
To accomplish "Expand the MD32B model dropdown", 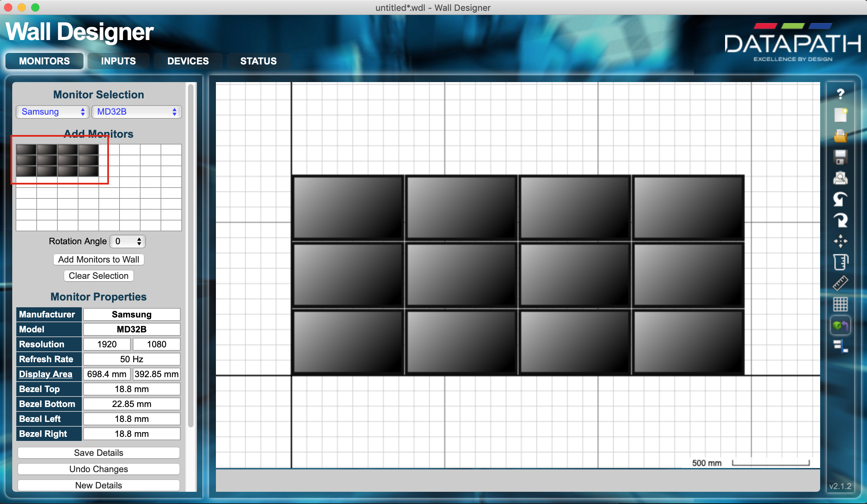I will point(136,112).
